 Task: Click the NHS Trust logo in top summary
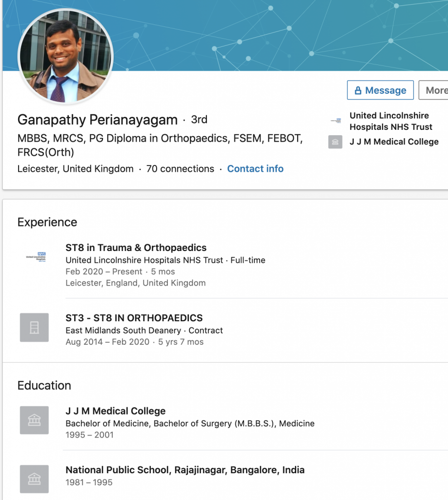[336, 121]
